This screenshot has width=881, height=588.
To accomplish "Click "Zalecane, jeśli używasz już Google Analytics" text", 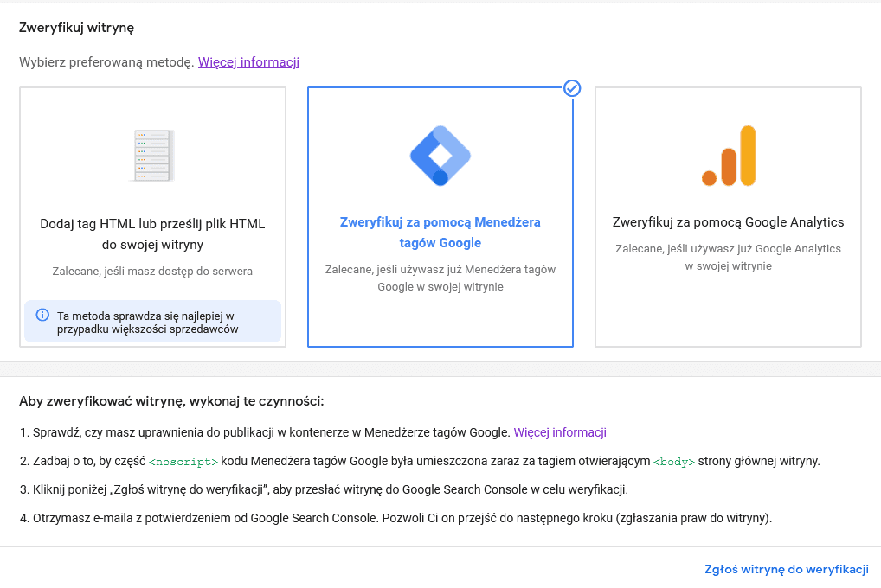I will click(x=728, y=257).
